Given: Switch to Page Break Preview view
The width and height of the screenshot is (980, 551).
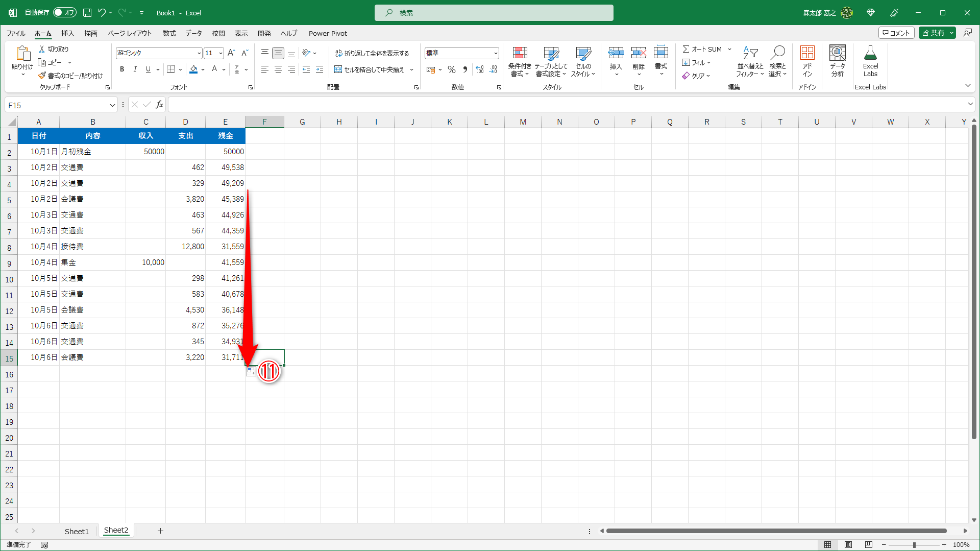Looking at the screenshot, I should tap(869, 545).
